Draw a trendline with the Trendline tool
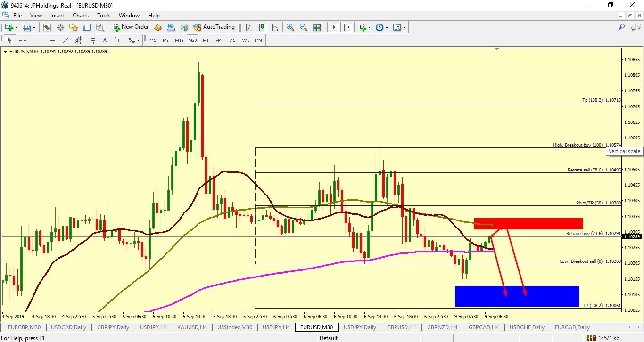Viewport: 644px width, 342px height. click(65, 40)
